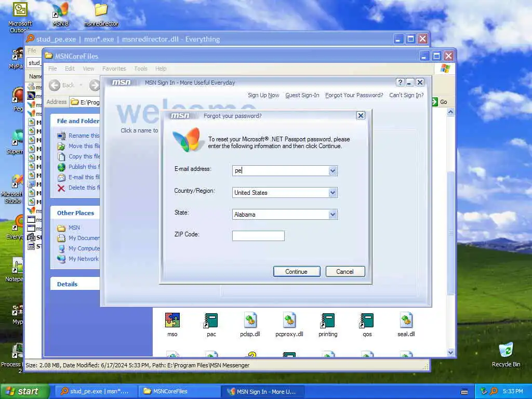Open Tools menu in MSNCoreFiles window

(x=141, y=69)
